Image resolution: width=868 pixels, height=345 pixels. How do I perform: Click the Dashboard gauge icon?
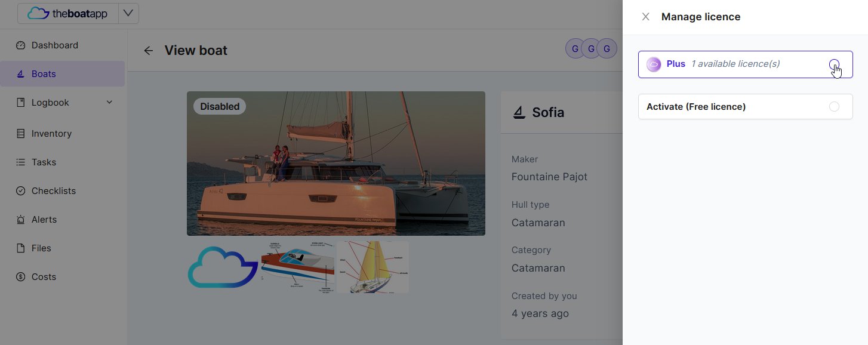[x=21, y=45]
